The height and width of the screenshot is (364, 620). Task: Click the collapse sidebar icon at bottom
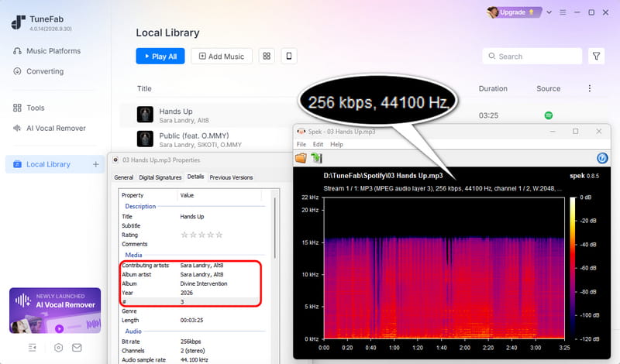point(33,348)
